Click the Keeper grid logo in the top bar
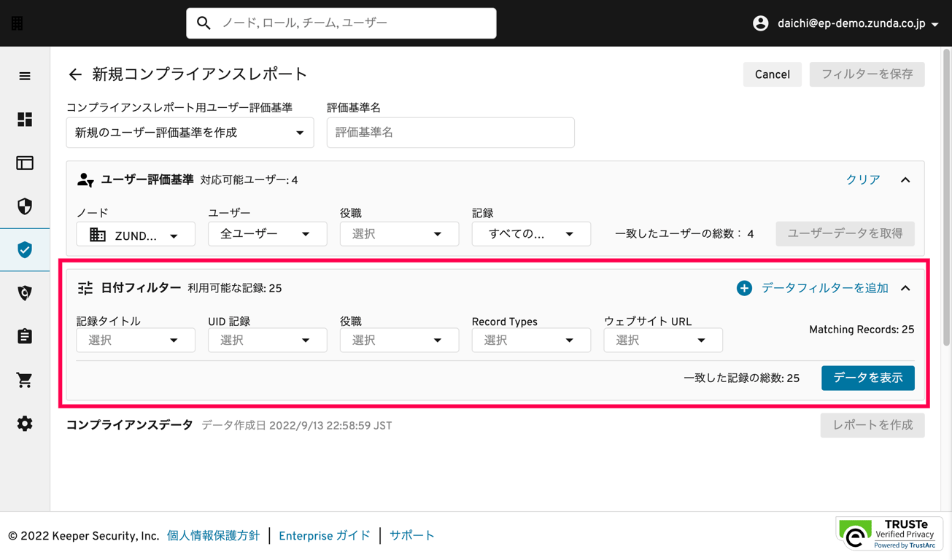This screenshot has width=952, height=560. point(16,23)
